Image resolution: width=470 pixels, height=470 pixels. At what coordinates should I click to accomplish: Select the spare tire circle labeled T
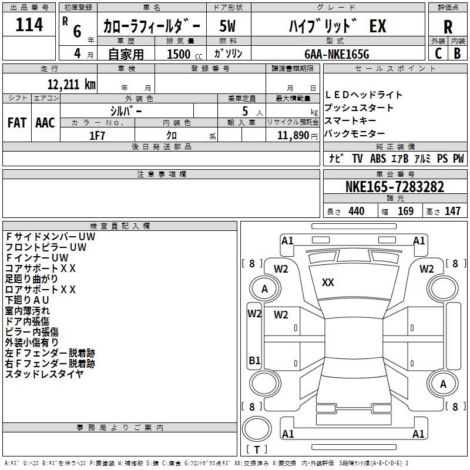[257, 429]
